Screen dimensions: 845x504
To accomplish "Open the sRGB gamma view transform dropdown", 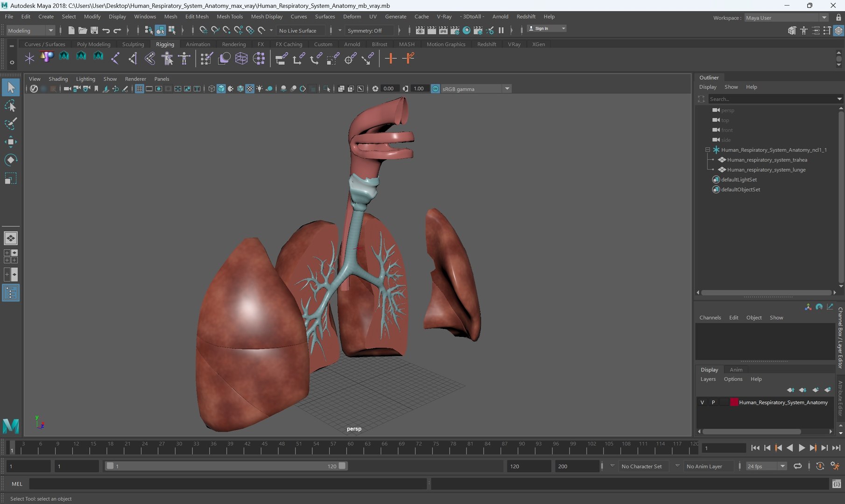I will point(476,89).
